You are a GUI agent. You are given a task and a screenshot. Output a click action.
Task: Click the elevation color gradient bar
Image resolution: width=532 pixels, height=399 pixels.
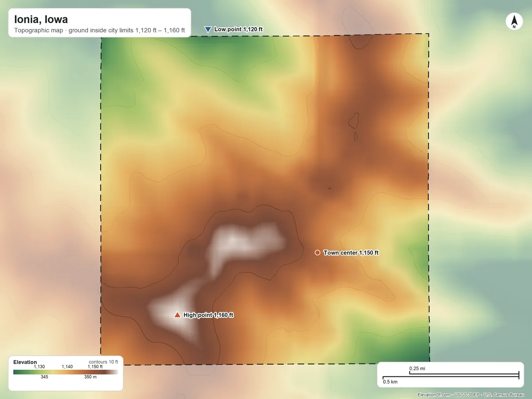coord(66,372)
